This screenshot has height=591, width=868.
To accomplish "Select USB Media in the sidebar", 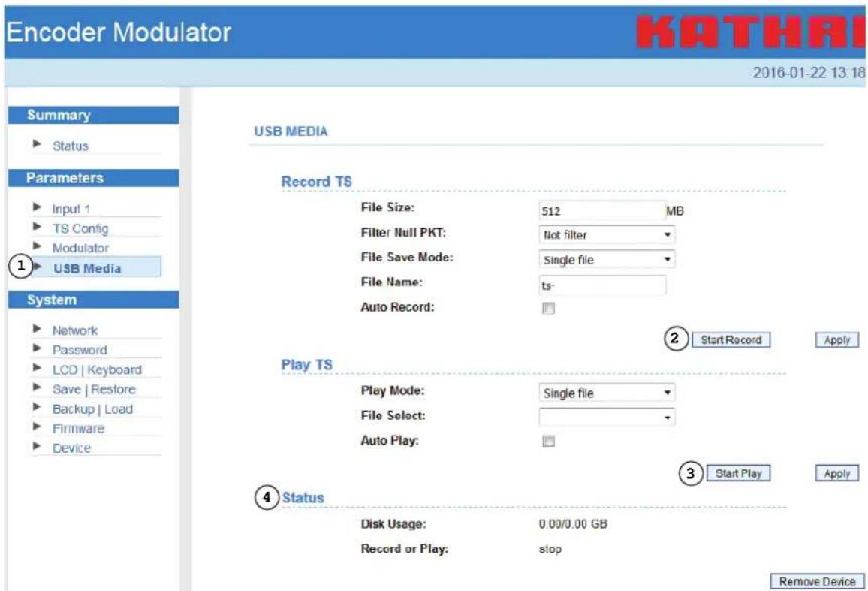I will coord(87,269).
